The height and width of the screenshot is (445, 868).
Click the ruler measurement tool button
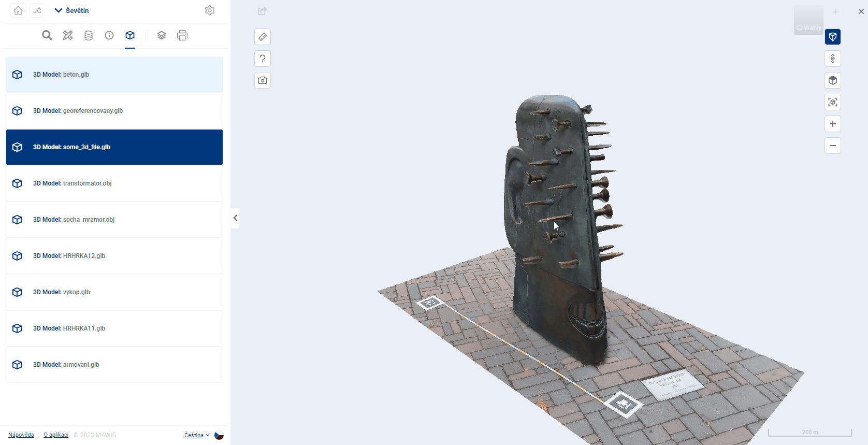click(263, 37)
